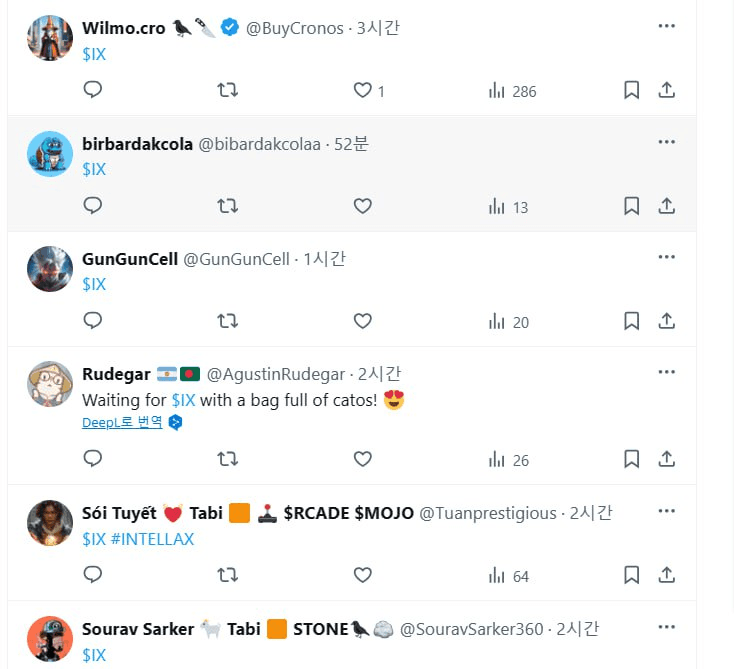Open the $IX cashtag in Rudegar's post
The image size is (734, 669).
pyautogui.click(x=183, y=400)
